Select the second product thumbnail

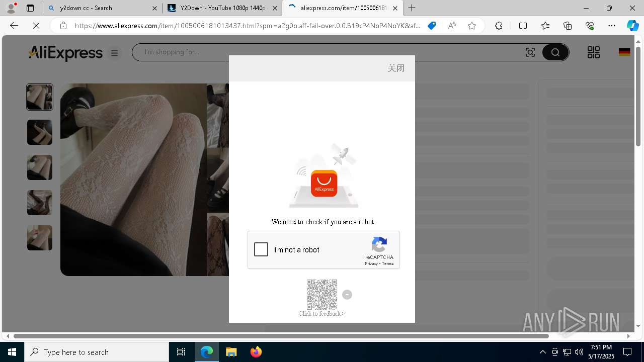click(40, 132)
